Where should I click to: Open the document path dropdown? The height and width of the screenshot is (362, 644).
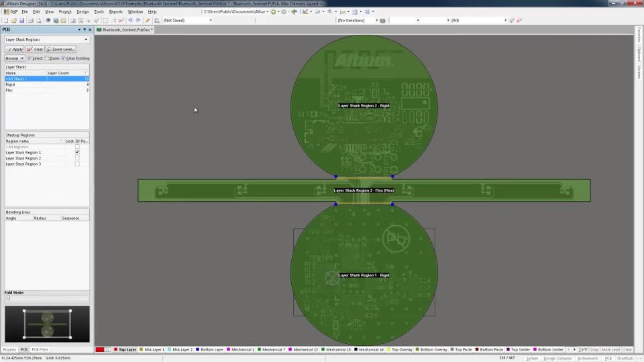click(x=268, y=11)
